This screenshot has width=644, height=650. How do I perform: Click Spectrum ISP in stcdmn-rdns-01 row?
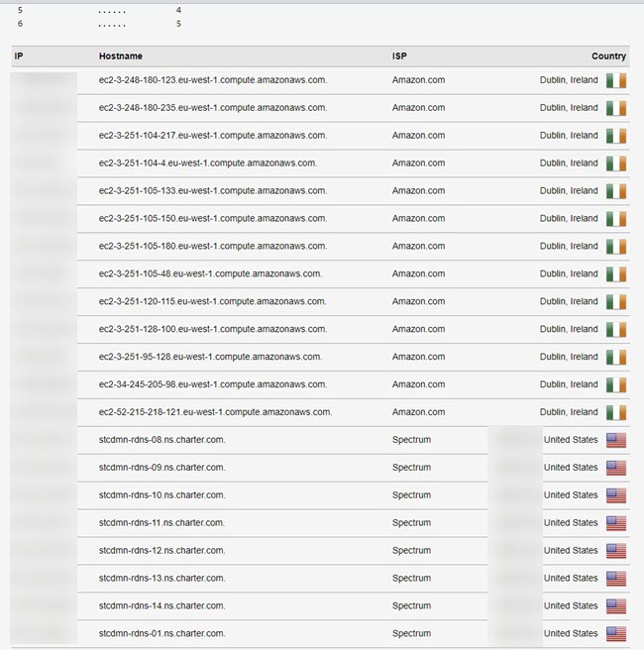[411, 633]
